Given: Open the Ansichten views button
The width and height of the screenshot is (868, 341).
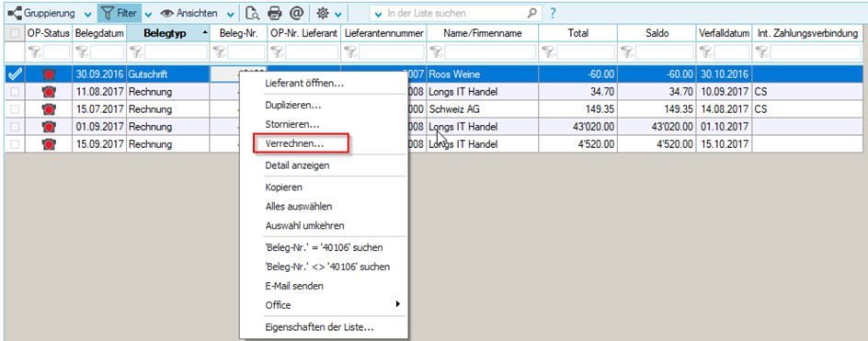Looking at the screenshot, I should pos(189,13).
